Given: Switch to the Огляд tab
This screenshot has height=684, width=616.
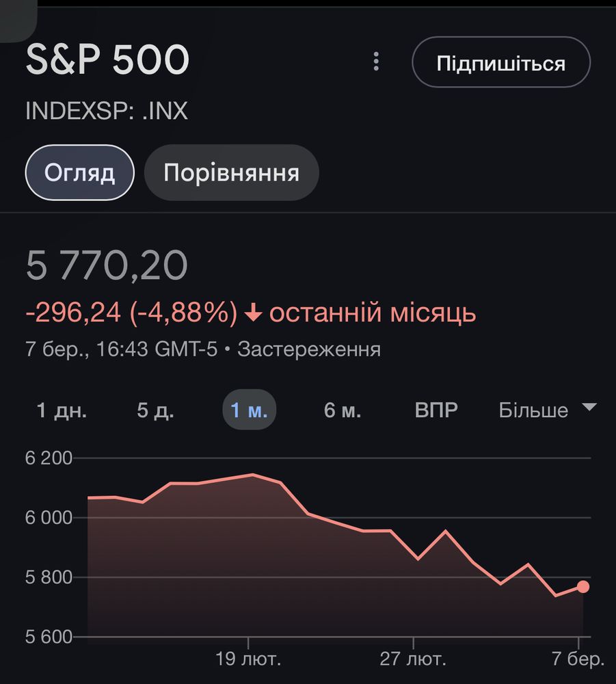Looking at the screenshot, I should [80, 173].
